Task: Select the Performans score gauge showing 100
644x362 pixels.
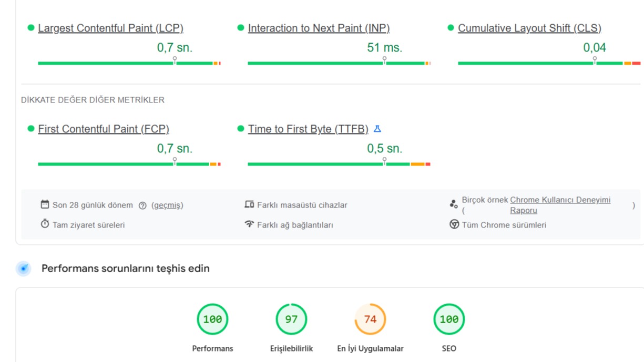Action: (212, 319)
